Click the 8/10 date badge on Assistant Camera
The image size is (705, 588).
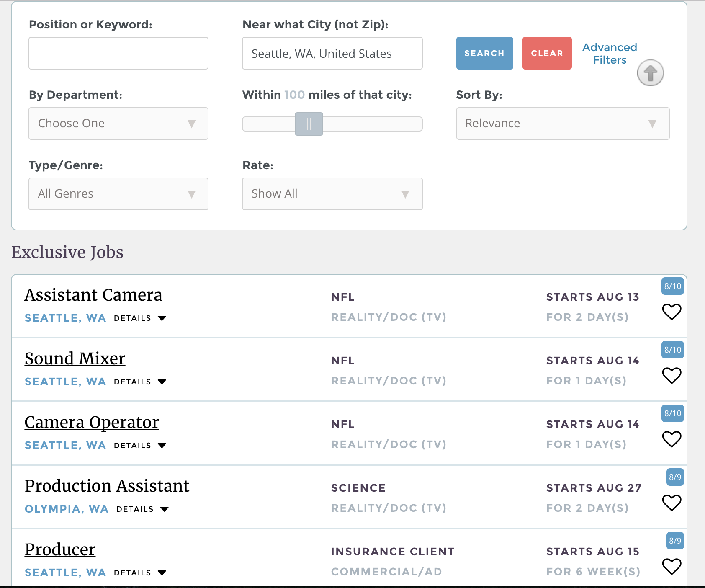673,286
